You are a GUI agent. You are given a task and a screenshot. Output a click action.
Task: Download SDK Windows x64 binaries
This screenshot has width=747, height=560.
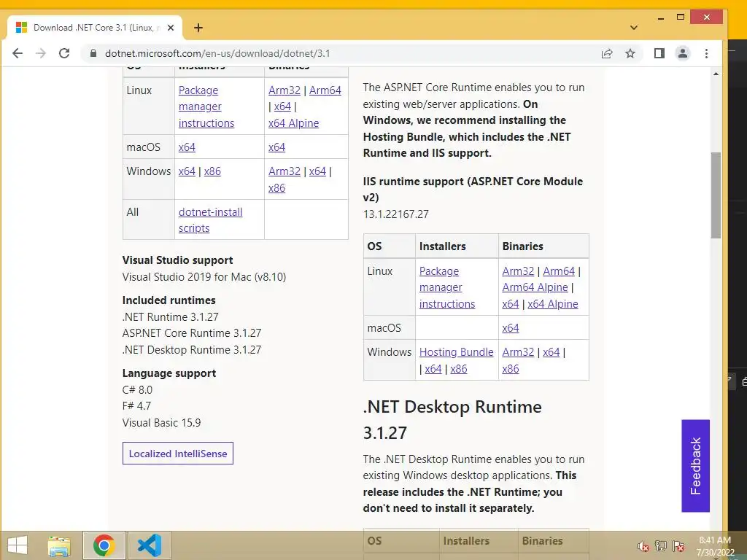(x=317, y=171)
